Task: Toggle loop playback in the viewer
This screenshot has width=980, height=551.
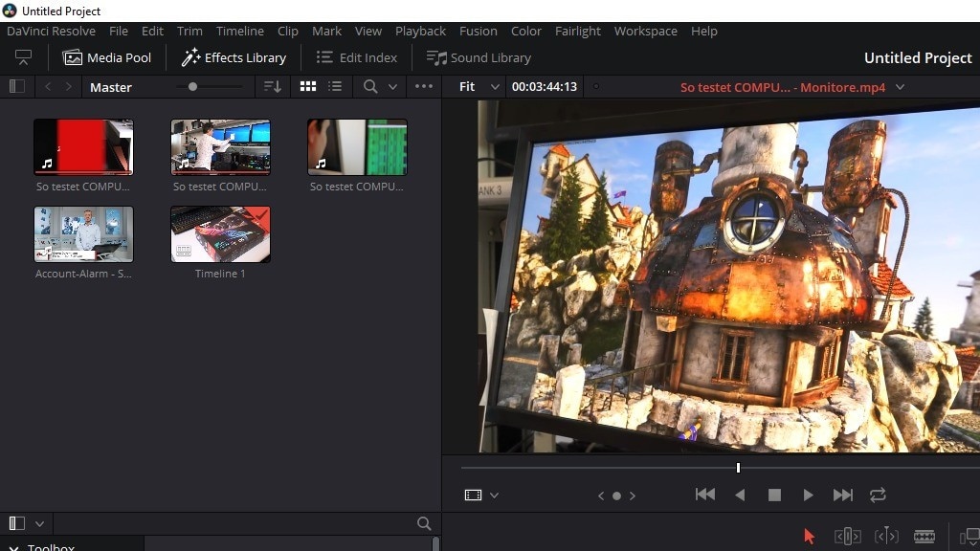Action: [x=878, y=495]
